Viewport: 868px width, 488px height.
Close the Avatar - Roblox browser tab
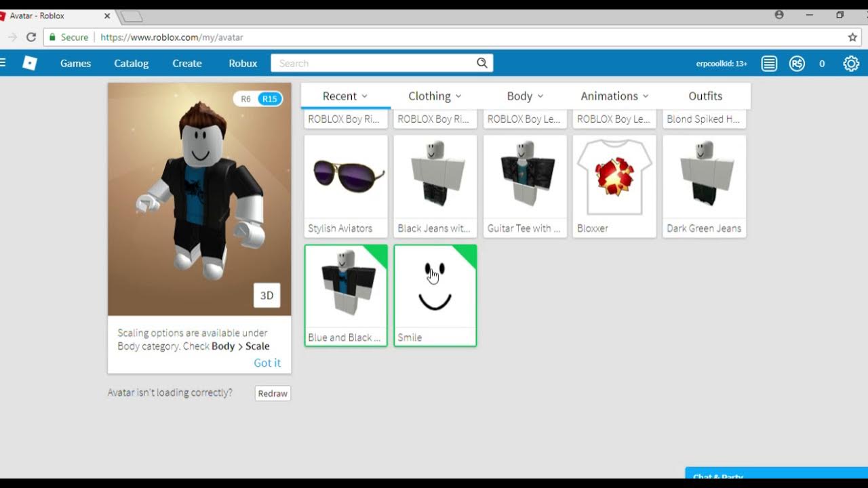pos(107,16)
